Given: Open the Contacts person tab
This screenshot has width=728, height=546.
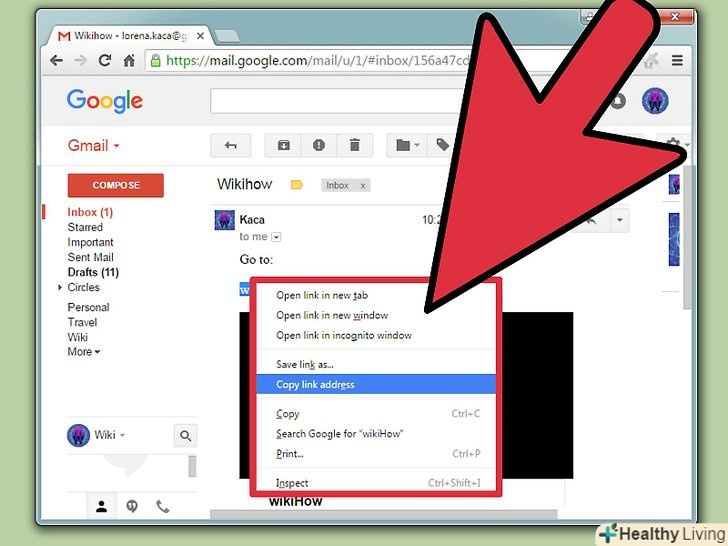Looking at the screenshot, I should click(102, 506).
